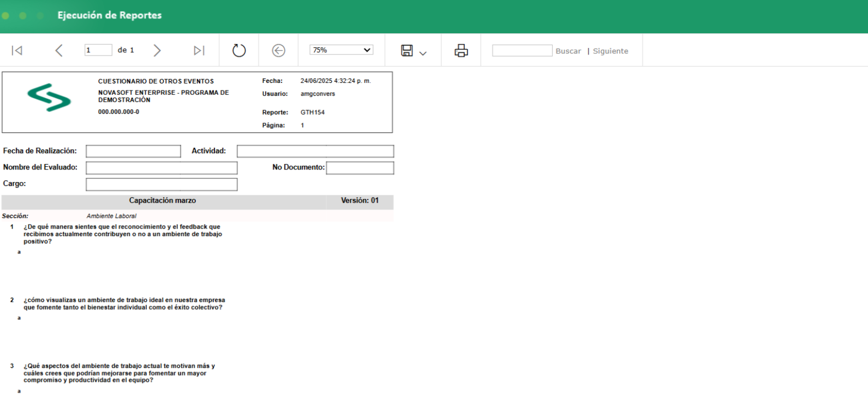868x411 pixels.
Task: Click 'NOVASOFT ENTERPRISE - PROGRAMA DE DEMOSTRACIÓN' text
Action: (x=164, y=96)
